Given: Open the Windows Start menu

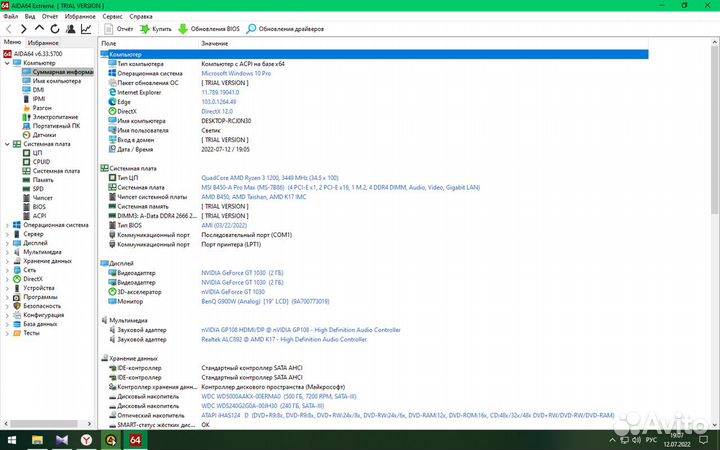Looking at the screenshot, I should (x=11, y=440).
